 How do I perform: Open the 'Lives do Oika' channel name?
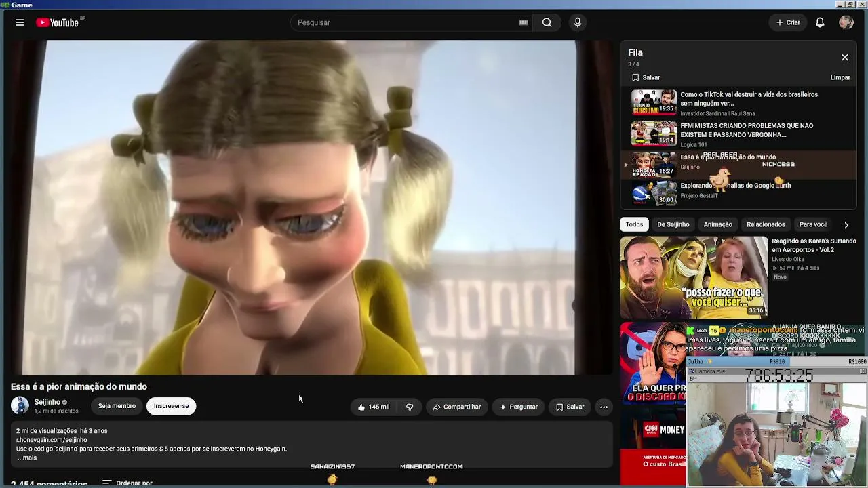click(x=788, y=259)
